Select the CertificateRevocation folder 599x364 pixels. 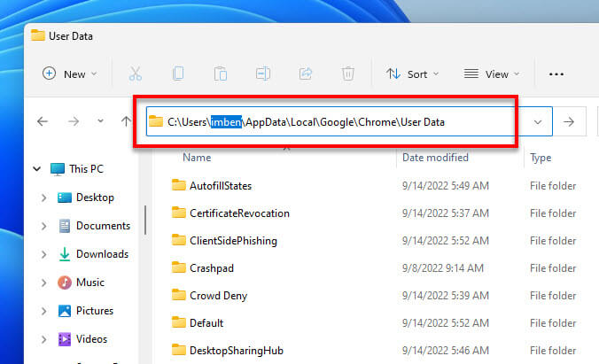(x=239, y=213)
